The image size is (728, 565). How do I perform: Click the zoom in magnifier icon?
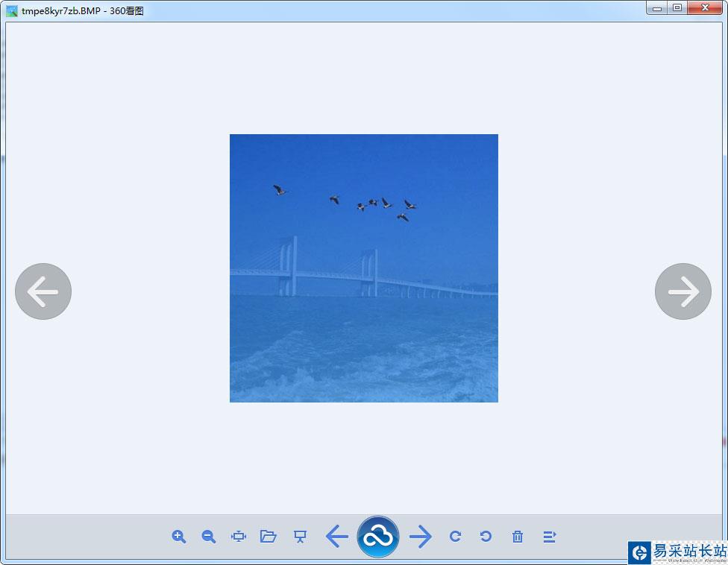(179, 537)
